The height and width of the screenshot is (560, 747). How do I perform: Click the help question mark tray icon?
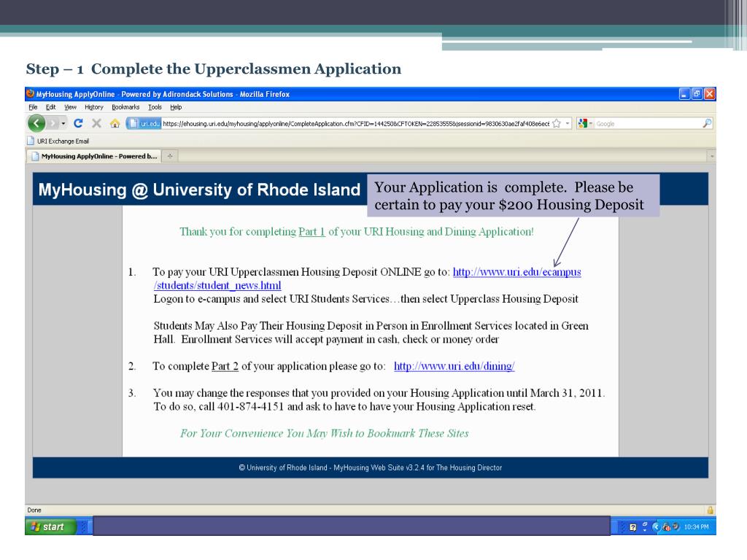(x=632, y=527)
